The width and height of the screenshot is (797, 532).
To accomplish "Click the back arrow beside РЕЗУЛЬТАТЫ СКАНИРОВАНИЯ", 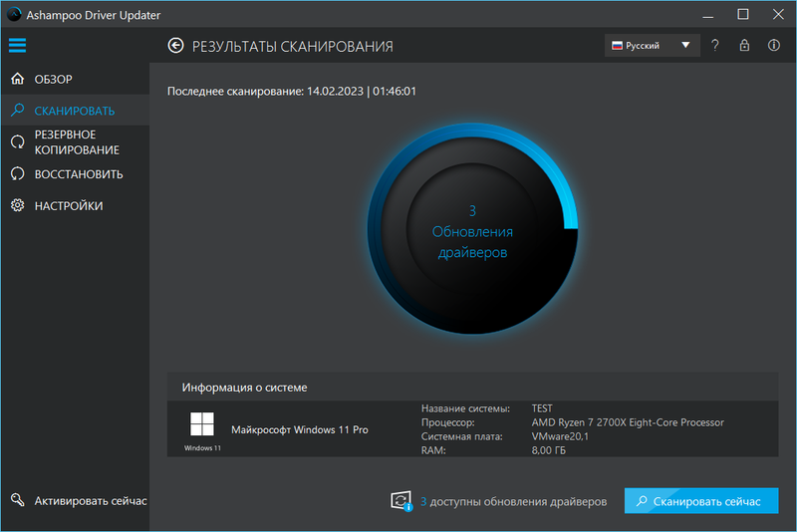I will click(176, 46).
